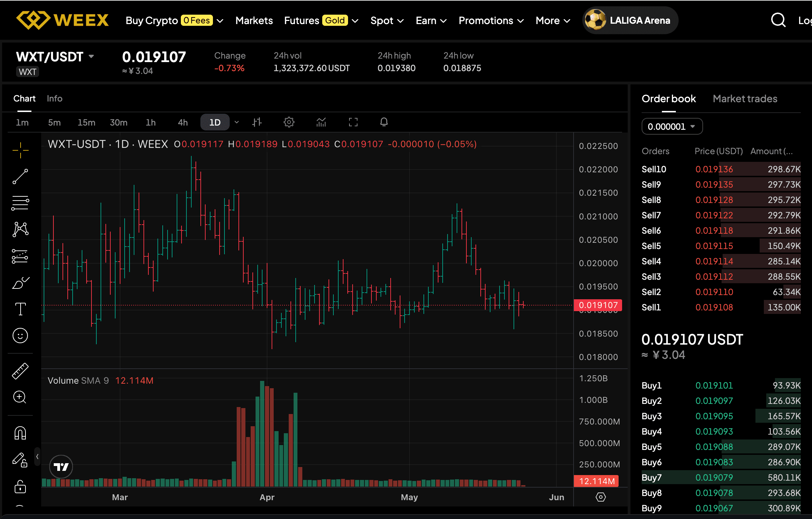Expand the Promotions menu

pyautogui.click(x=491, y=21)
